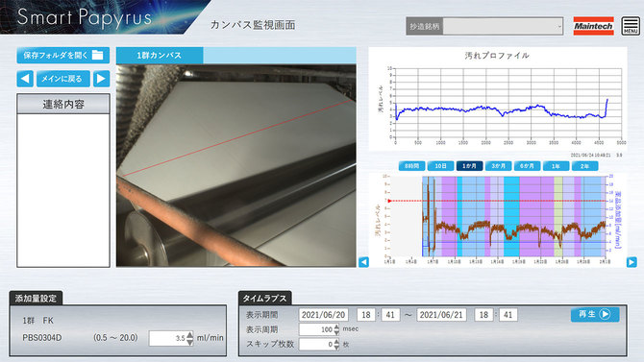Click the folder icon on 保存フォルダを開く

pos(97,55)
